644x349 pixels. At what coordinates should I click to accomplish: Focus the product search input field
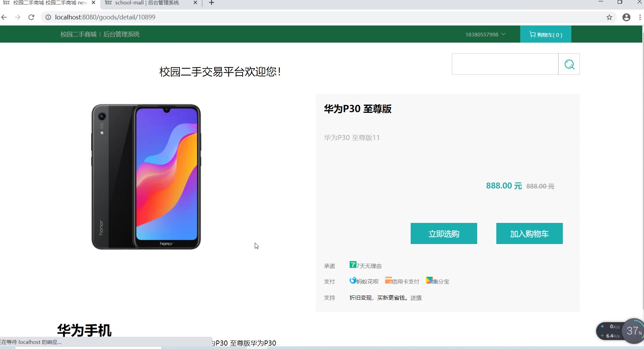click(x=505, y=64)
